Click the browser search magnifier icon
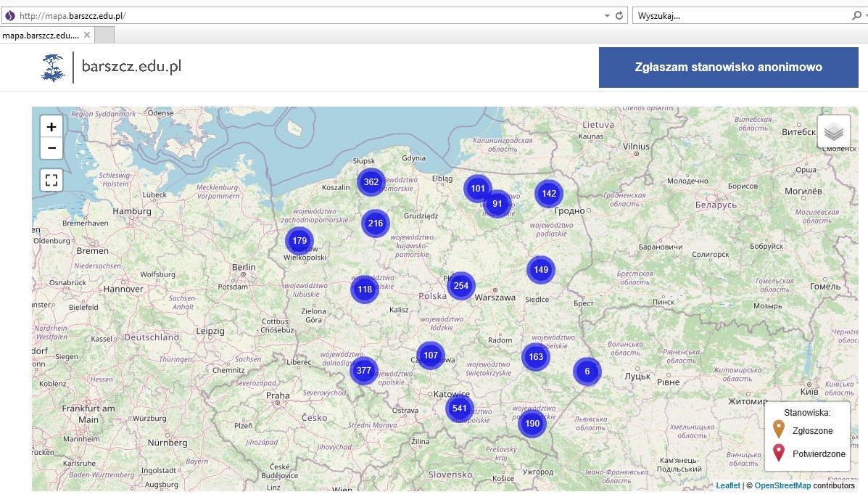Image resolution: width=868 pixels, height=497 pixels. 856,15
